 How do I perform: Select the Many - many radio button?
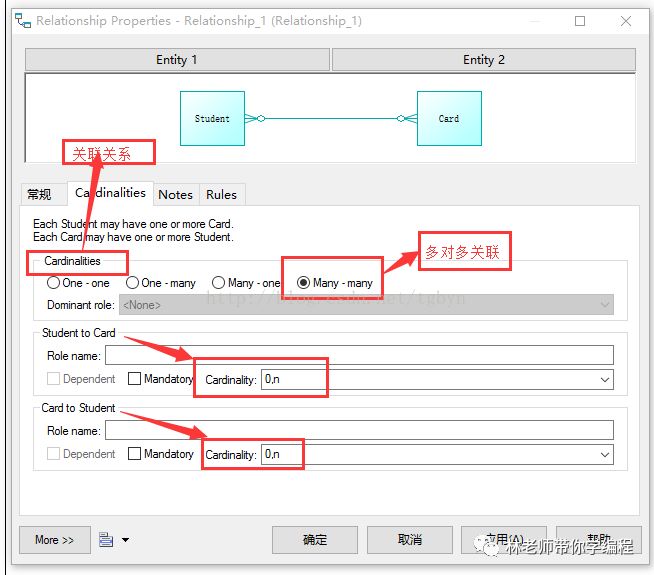(303, 283)
